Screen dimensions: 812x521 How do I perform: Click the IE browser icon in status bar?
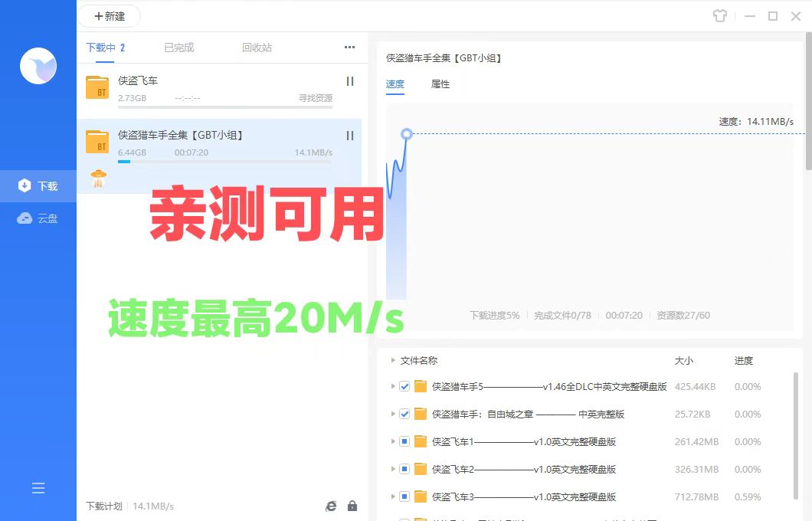[331, 506]
